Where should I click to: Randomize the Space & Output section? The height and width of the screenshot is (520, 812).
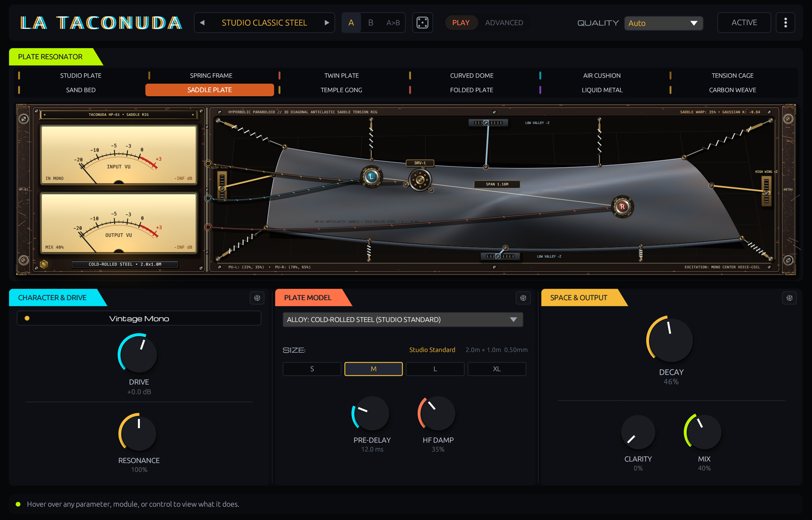(x=789, y=298)
